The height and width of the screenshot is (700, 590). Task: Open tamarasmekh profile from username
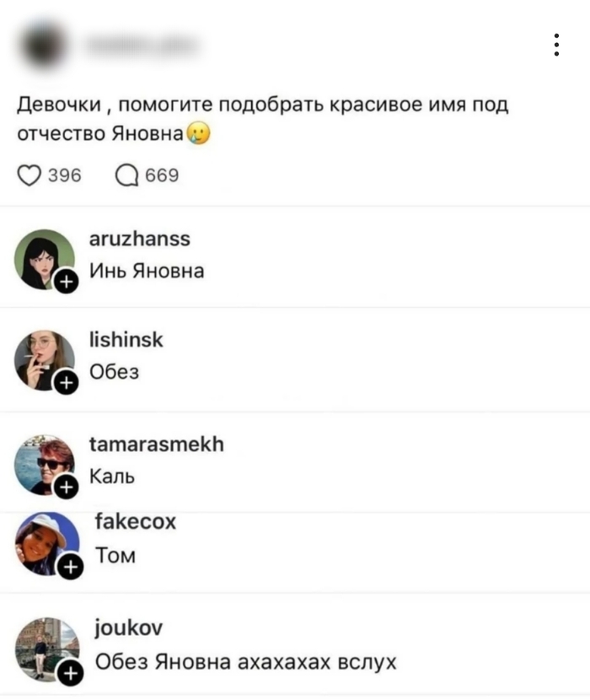pos(157,444)
